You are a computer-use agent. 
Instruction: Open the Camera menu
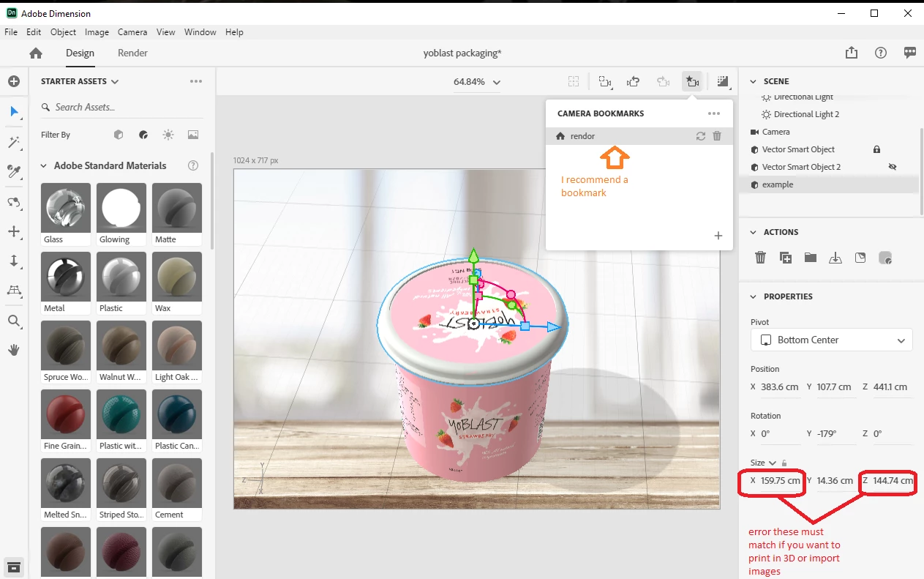tap(132, 32)
